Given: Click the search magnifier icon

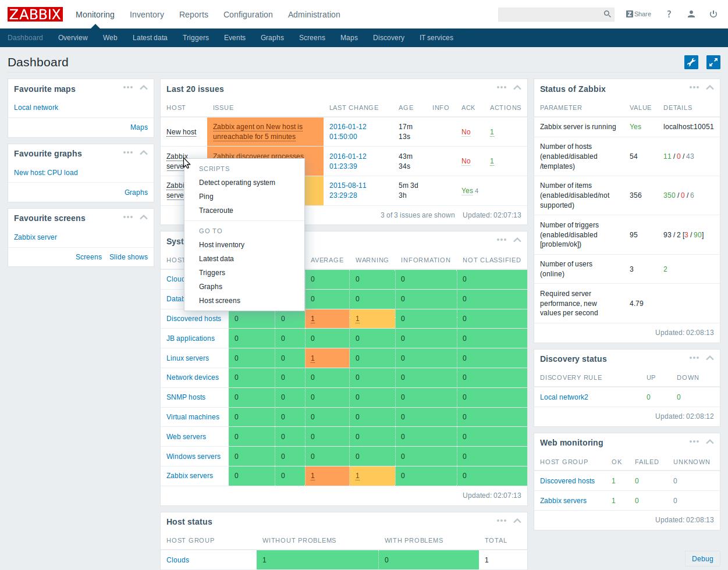Looking at the screenshot, I should [607, 14].
